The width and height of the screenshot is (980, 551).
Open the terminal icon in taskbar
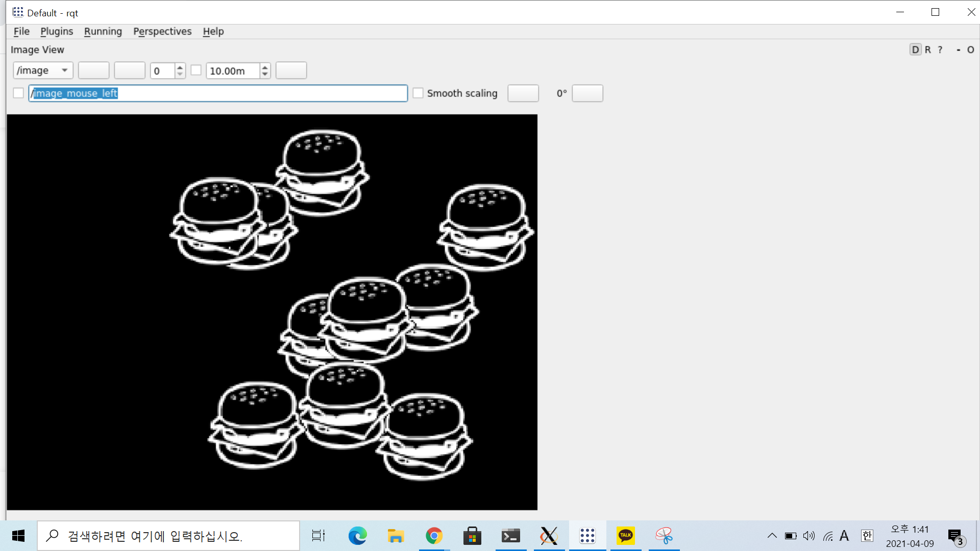510,536
